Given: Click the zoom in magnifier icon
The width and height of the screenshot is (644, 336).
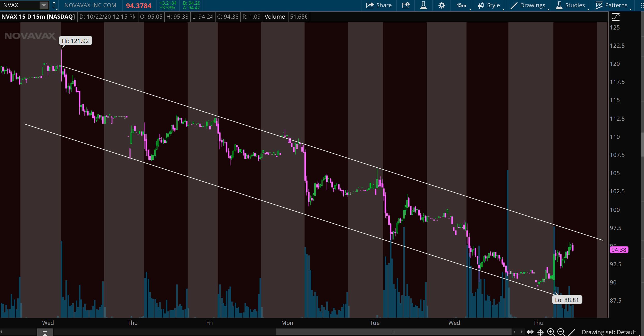Looking at the screenshot, I should click(551, 332).
